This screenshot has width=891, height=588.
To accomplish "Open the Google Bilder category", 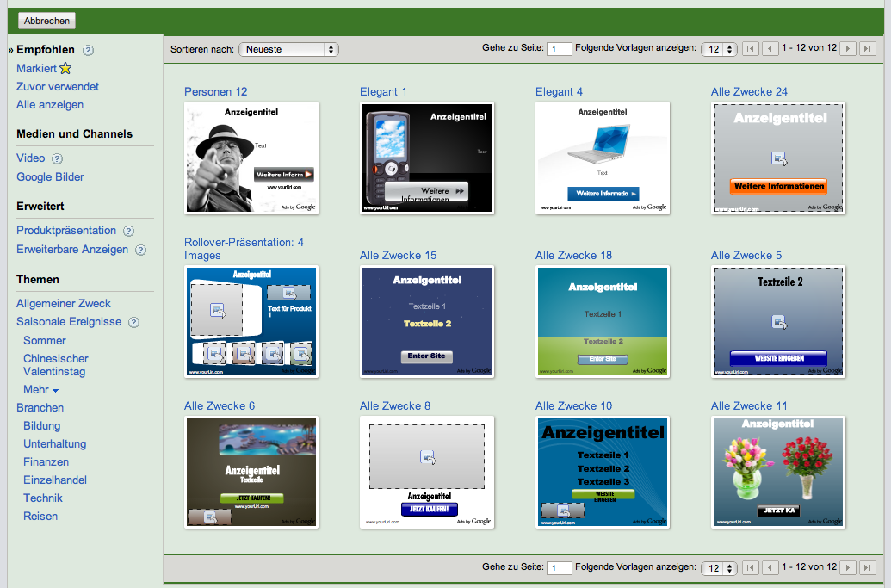I will pos(50,176).
